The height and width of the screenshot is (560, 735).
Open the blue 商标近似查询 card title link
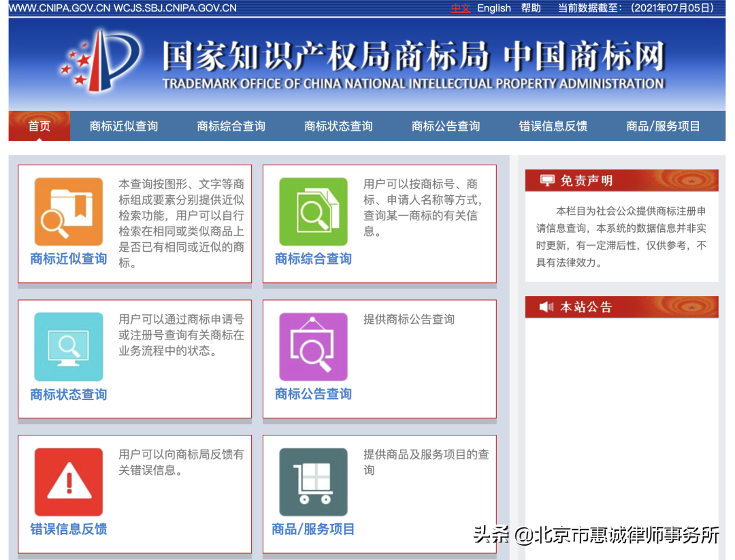pos(69,259)
